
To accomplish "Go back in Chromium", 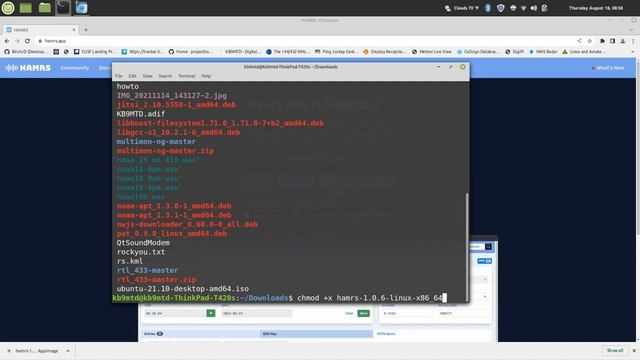I will tap(7, 41).
